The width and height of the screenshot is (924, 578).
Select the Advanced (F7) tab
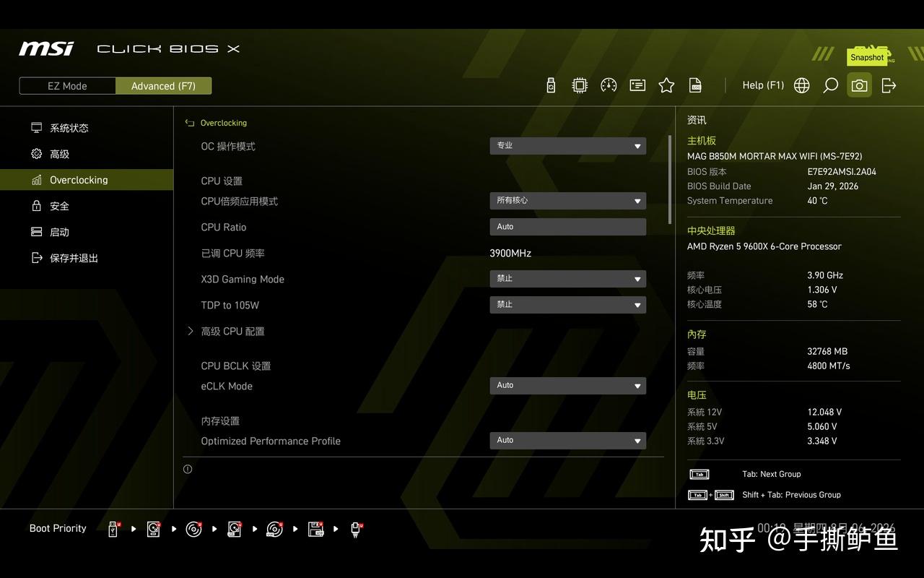(163, 86)
